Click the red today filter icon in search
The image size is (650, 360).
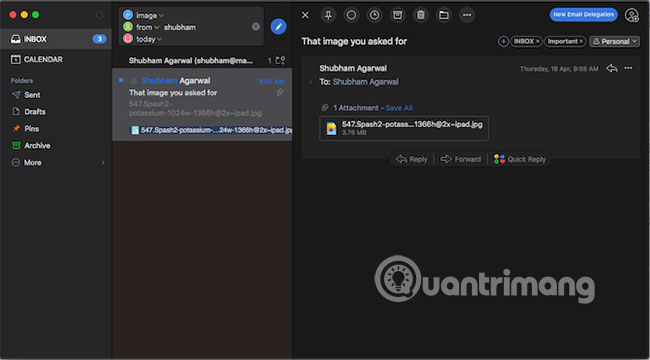point(128,39)
